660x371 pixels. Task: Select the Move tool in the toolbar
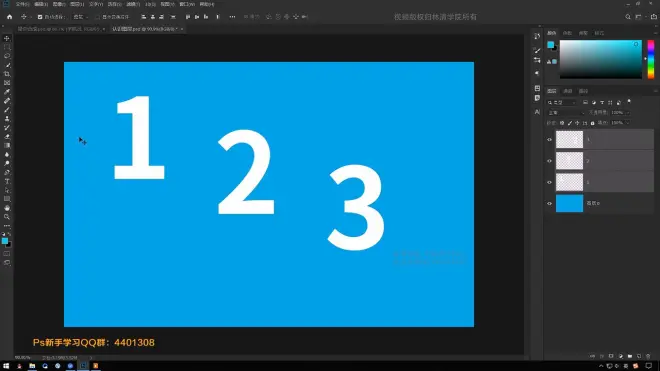click(7, 38)
